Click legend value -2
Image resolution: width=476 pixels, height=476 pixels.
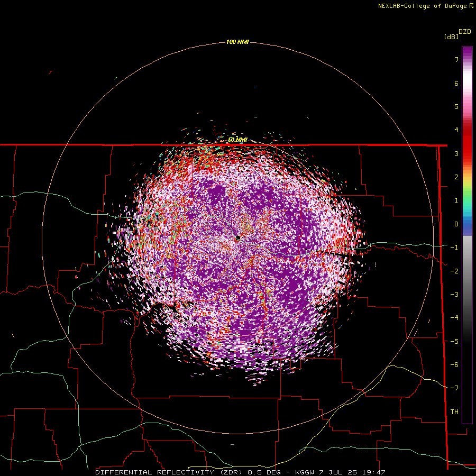click(454, 271)
